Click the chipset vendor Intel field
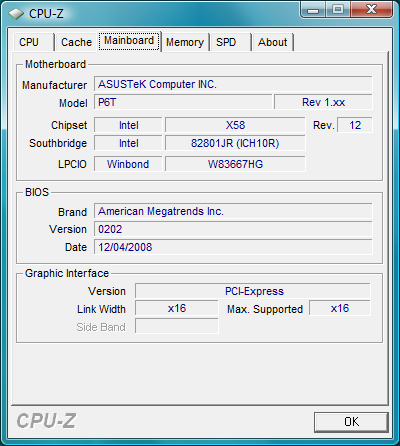Viewport: 400px width, 446px height. [x=128, y=125]
